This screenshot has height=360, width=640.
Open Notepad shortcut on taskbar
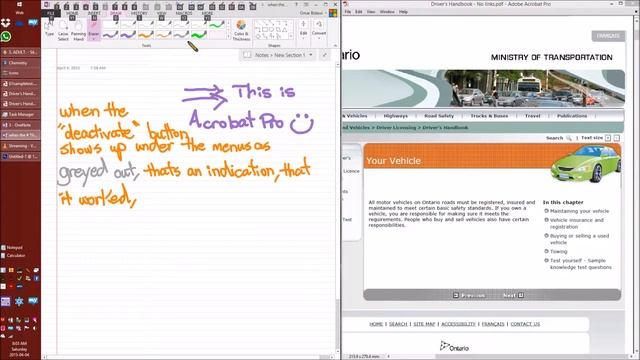(x=12, y=248)
